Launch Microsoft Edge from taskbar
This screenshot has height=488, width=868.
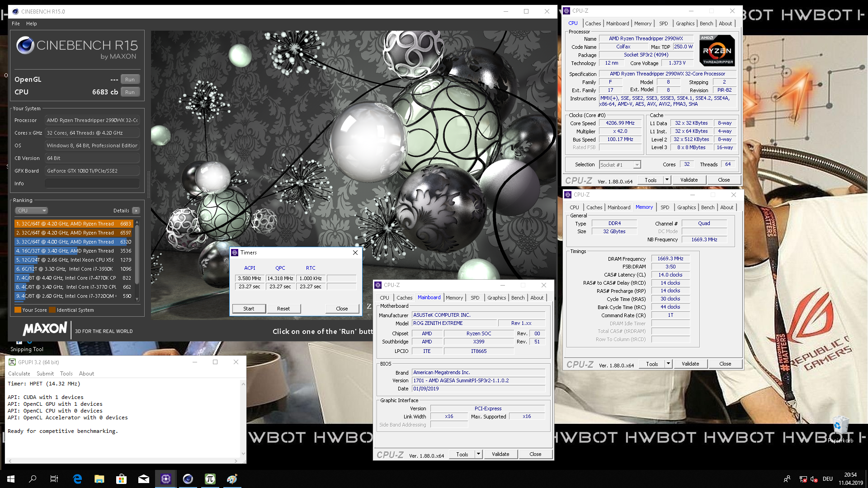[77, 479]
